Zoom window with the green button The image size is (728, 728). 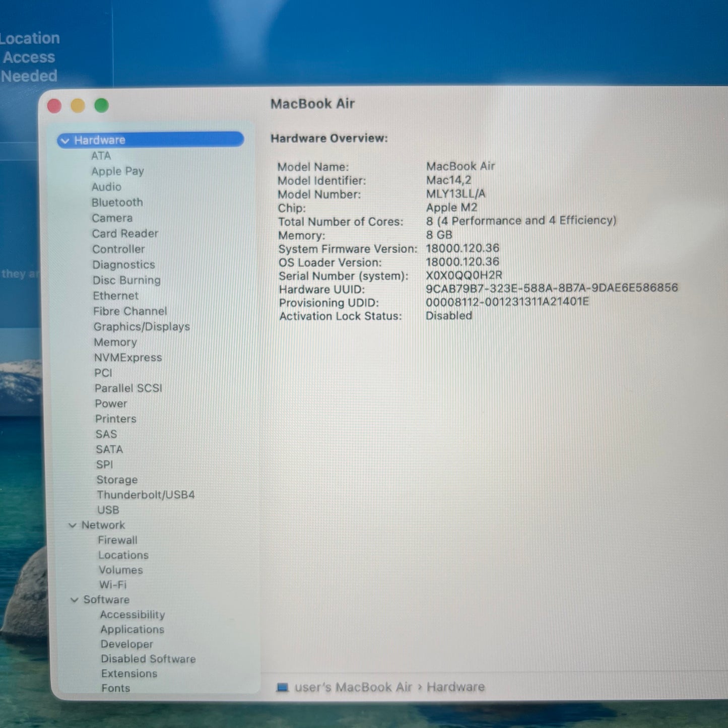(x=102, y=105)
